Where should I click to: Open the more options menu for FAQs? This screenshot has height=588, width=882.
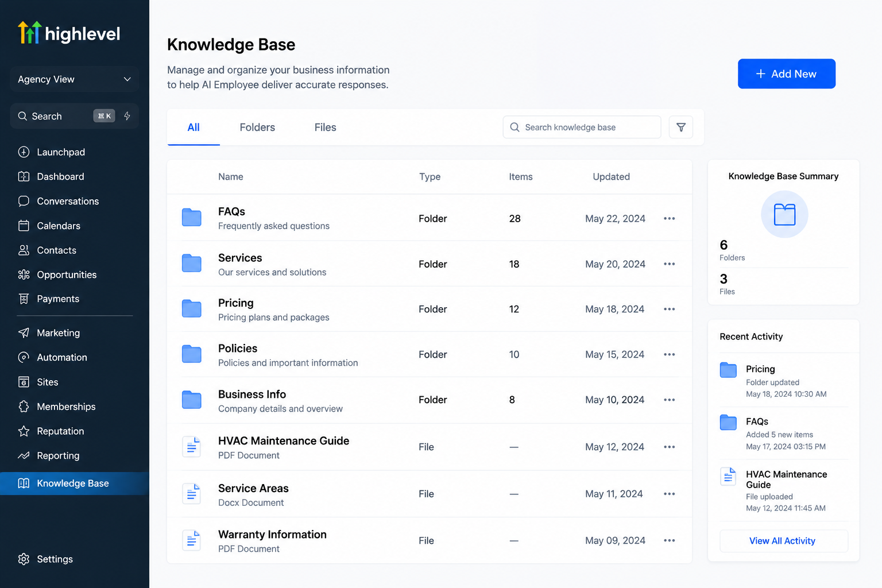(670, 218)
